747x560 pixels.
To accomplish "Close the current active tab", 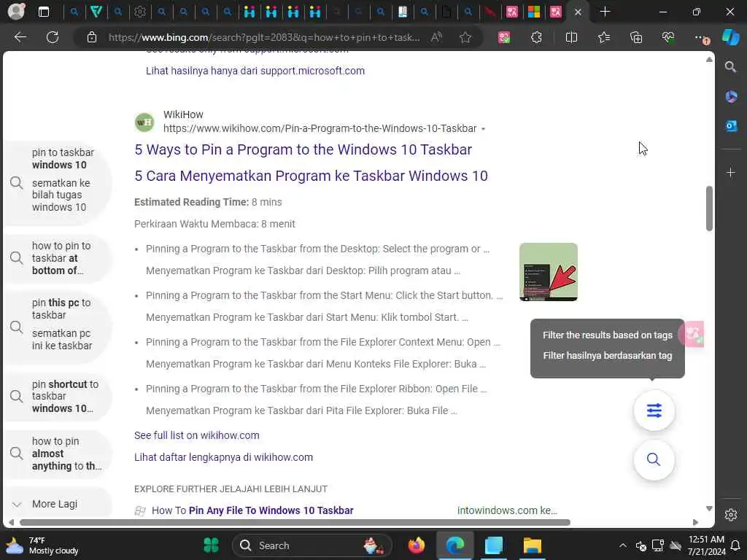I will coord(578,12).
